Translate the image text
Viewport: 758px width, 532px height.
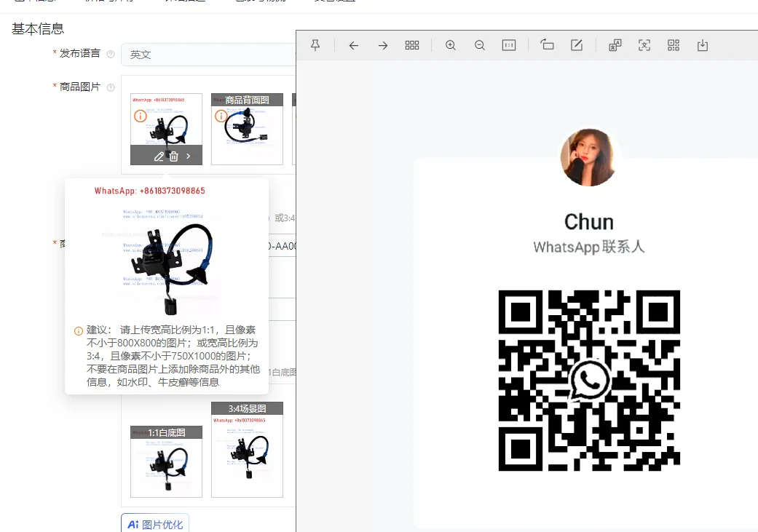coord(615,45)
